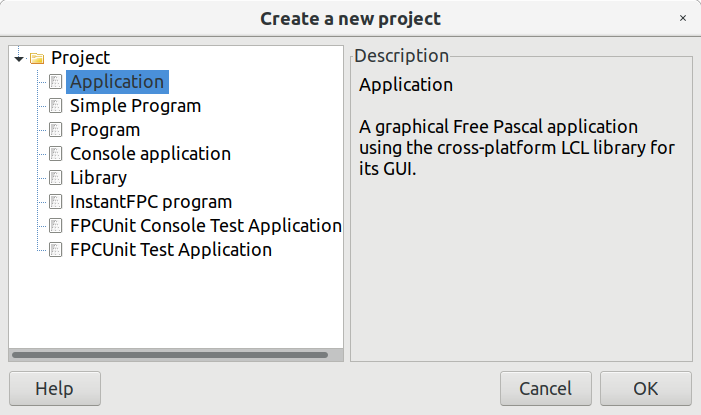This screenshot has width=701, height=415.
Task: Click the Application item document icon
Action: [56, 82]
